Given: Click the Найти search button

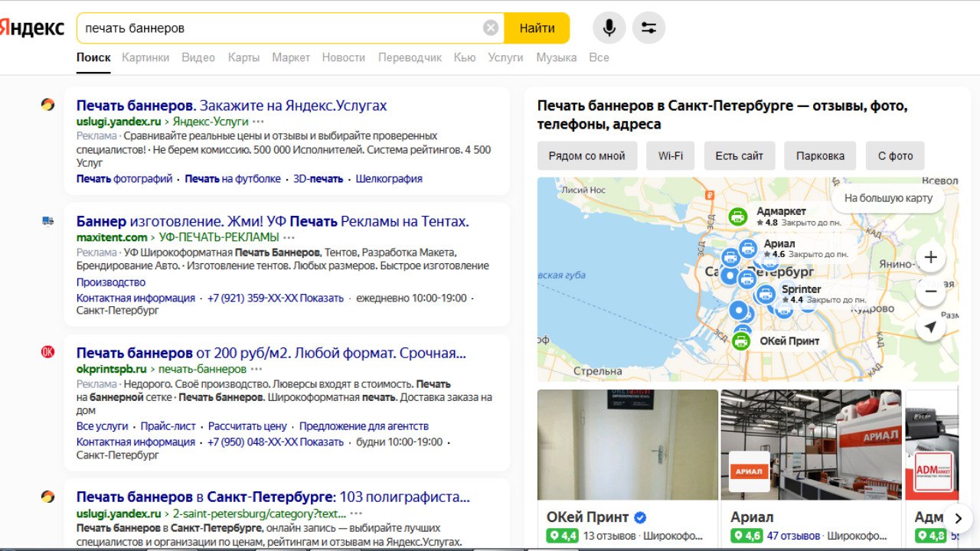Looking at the screenshot, I should 537,28.
